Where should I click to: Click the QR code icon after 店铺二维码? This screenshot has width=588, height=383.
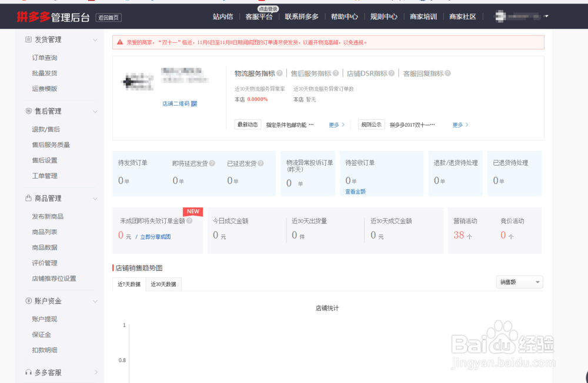point(194,104)
